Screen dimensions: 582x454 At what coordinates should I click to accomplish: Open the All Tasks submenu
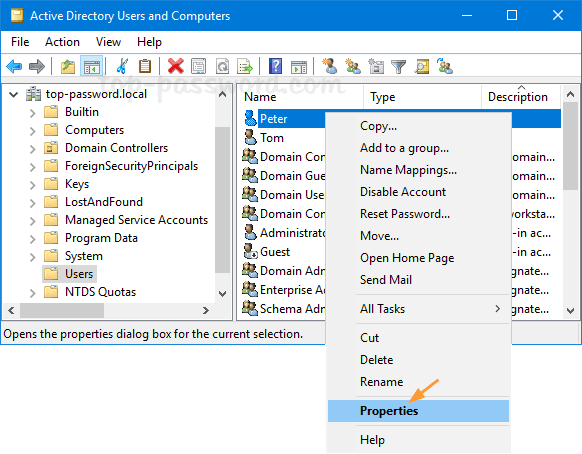point(418,308)
